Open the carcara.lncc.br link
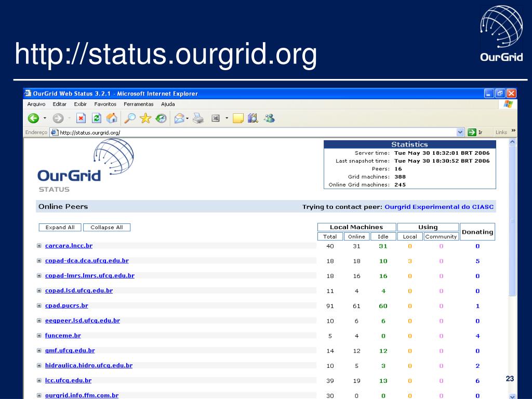Viewport: 532px width, 399px height. pos(69,246)
